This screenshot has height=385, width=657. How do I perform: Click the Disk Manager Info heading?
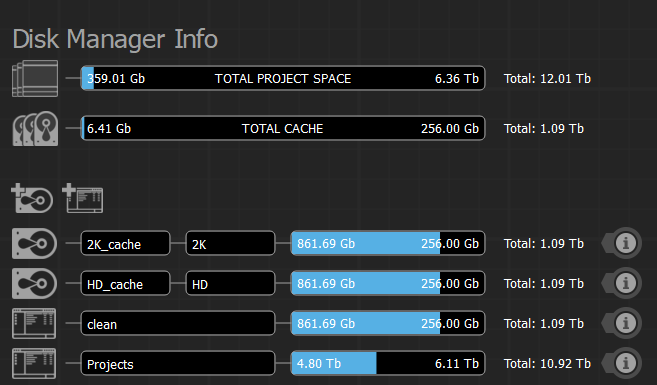(115, 39)
